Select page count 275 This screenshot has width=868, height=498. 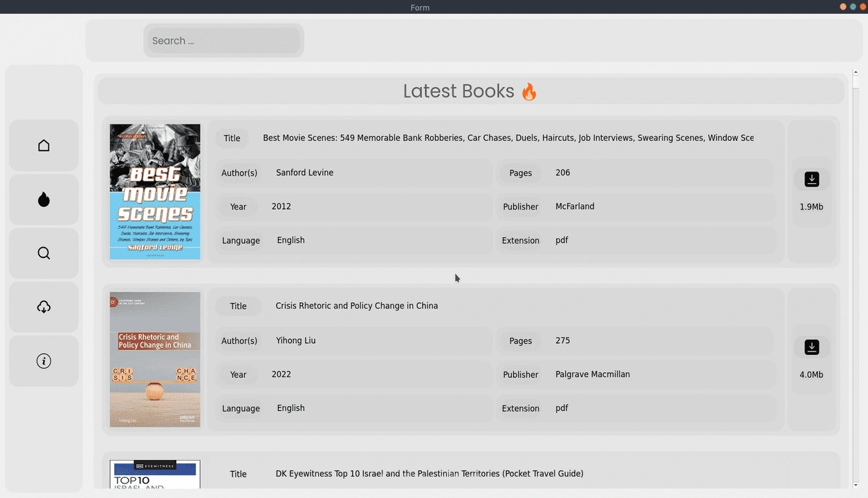[x=563, y=340]
